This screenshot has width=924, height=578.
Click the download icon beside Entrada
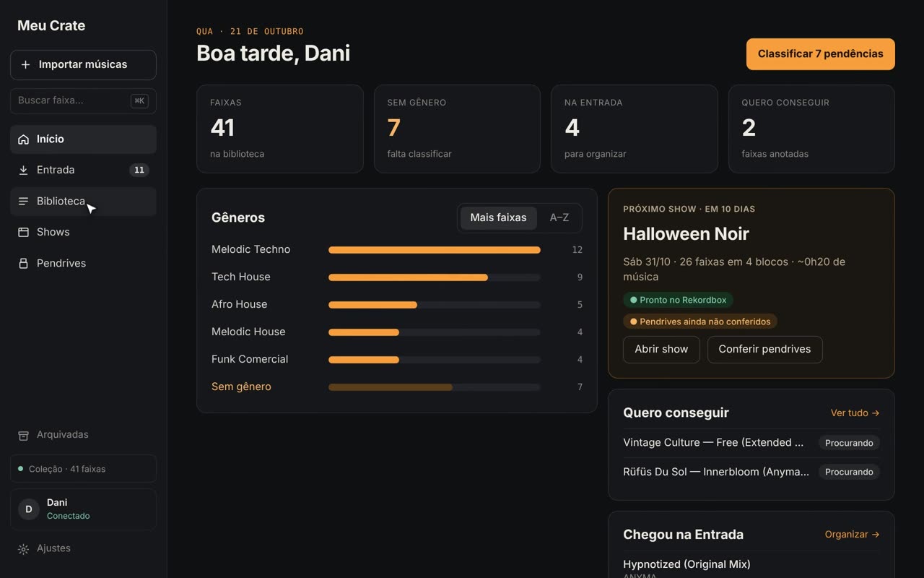click(x=24, y=171)
